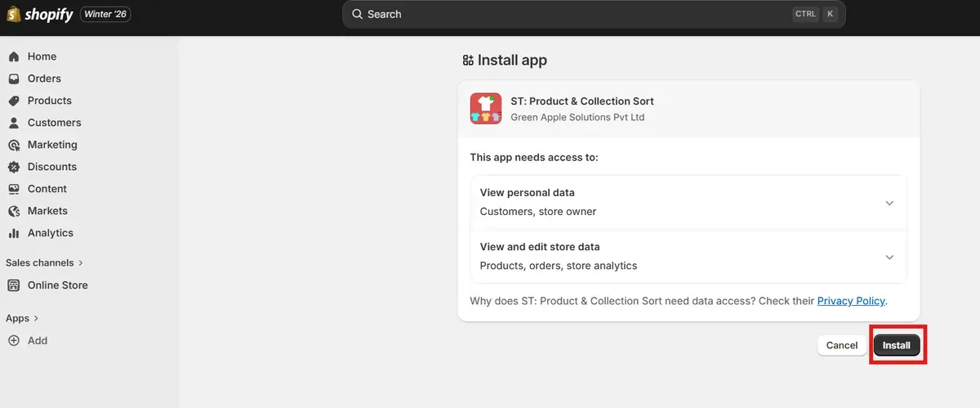The height and width of the screenshot is (408, 980).
Task: Click the "Customers, store owner" text
Action: click(538, 212)
